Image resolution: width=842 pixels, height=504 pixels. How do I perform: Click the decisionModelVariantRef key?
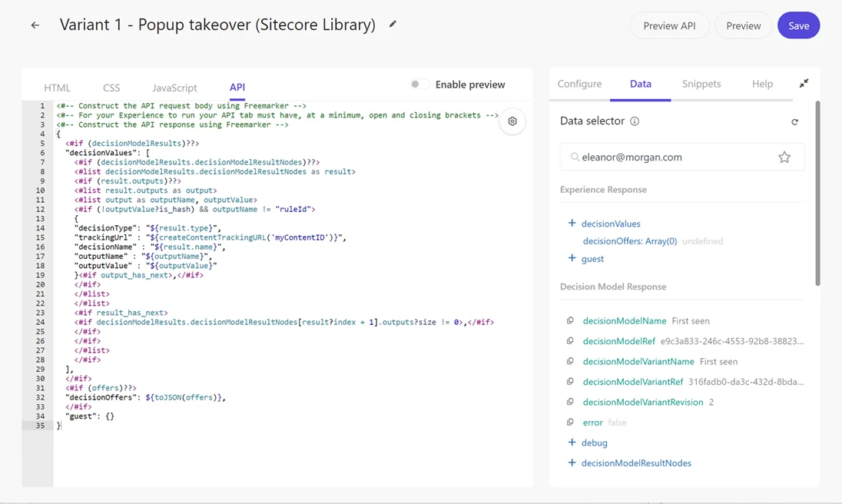[x=632, y=382]
